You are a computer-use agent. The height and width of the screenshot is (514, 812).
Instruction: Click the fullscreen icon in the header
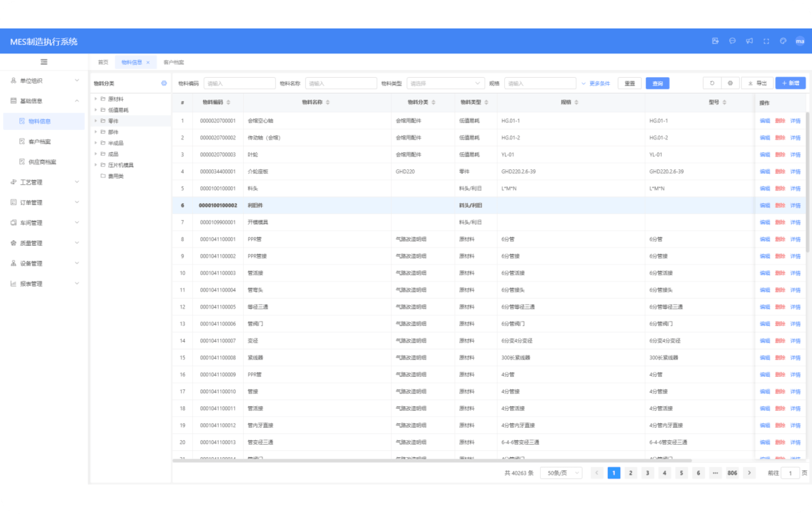click(x=766, y=41)
